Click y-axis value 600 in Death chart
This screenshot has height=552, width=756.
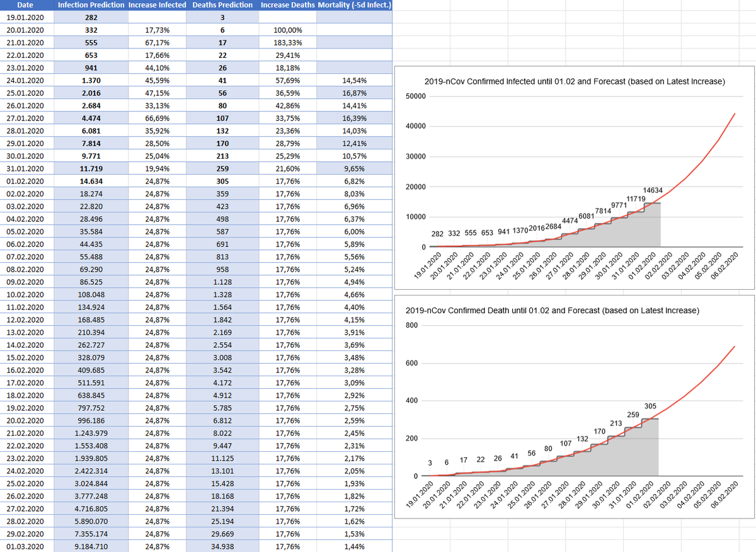(x=411, y=364)
